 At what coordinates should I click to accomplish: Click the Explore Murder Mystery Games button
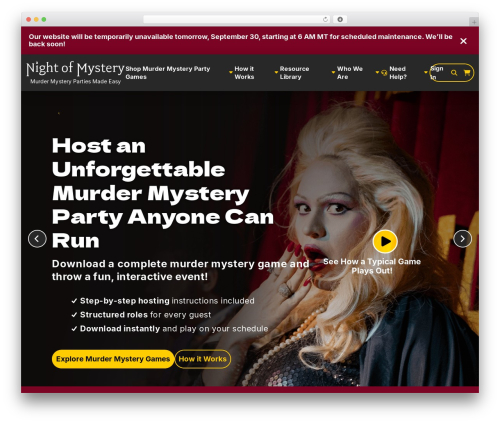[x=113, y=359]
